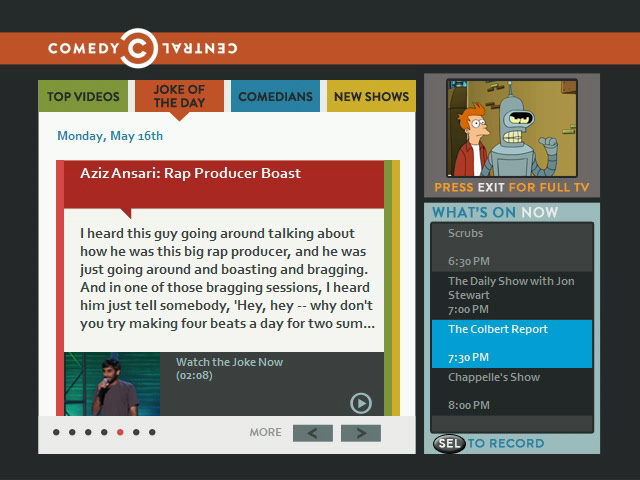Screen dimensions: 640x480
Task: Open the New Shows tab
Action: pyautogui.click(x=371, y=97)
